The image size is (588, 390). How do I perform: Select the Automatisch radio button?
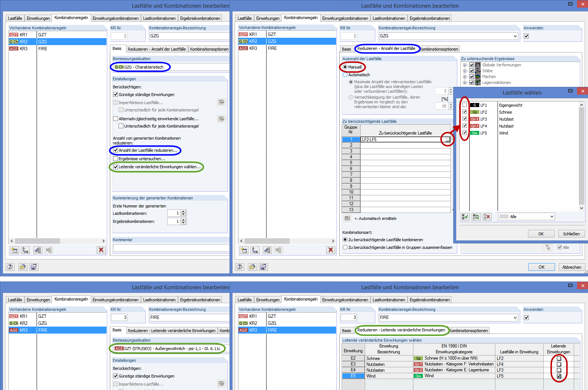[x=345, y=75]
